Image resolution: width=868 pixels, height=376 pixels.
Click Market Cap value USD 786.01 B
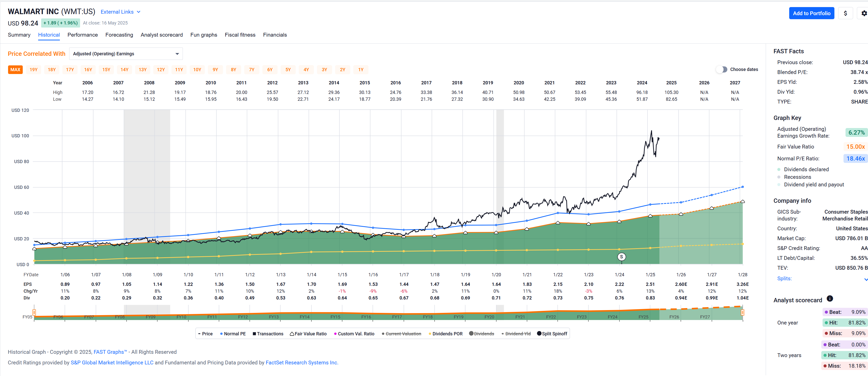click(851, 239)
